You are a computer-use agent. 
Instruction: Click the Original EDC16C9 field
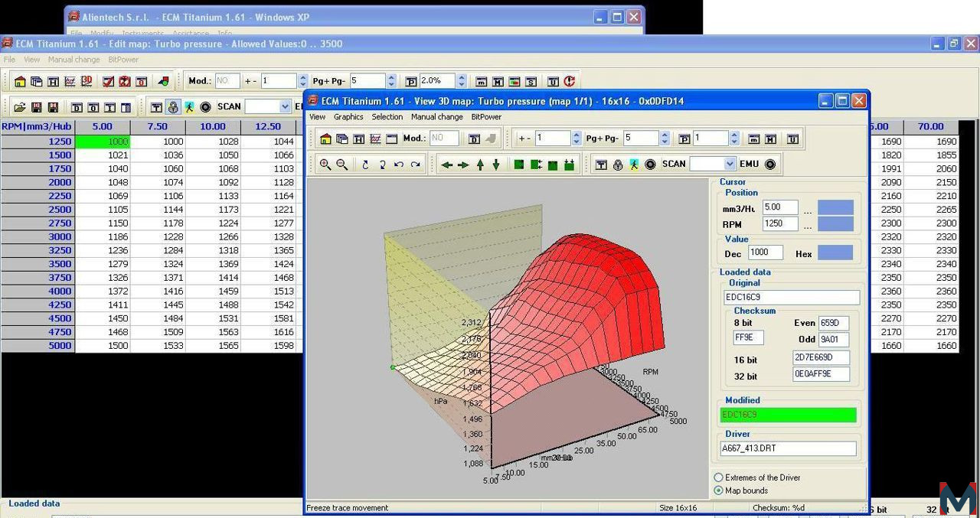point(792,298)
